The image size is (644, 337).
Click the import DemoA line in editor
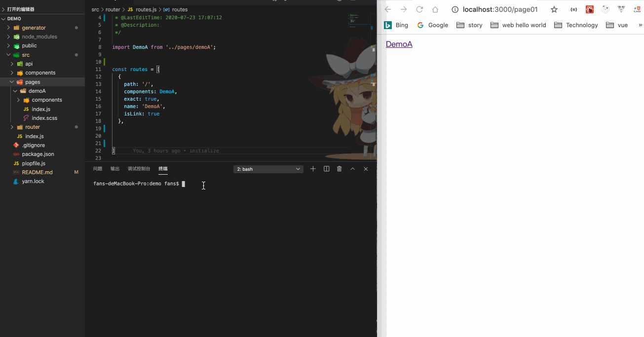164,47
